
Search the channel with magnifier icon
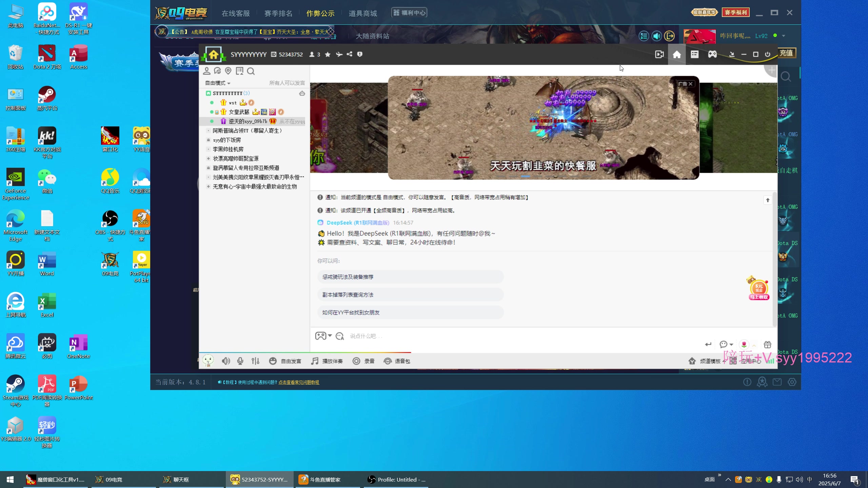251,71
